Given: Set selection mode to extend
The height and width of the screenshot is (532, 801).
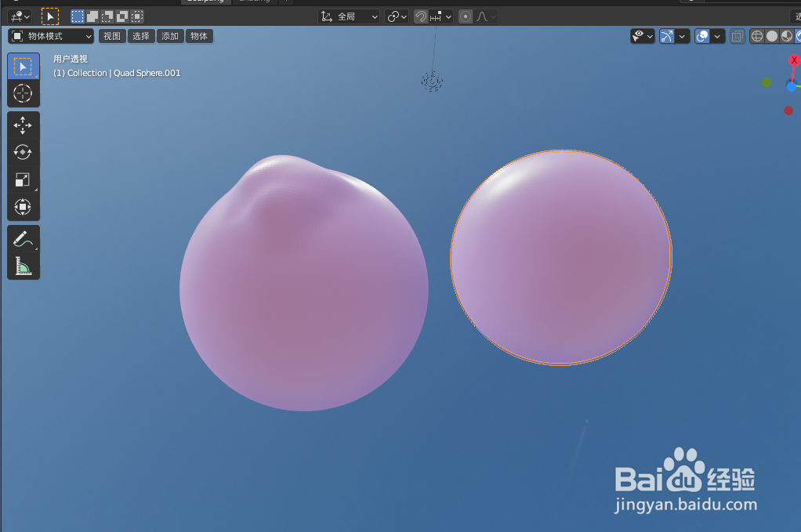Looking at the screenshot, I should [92, 17].
